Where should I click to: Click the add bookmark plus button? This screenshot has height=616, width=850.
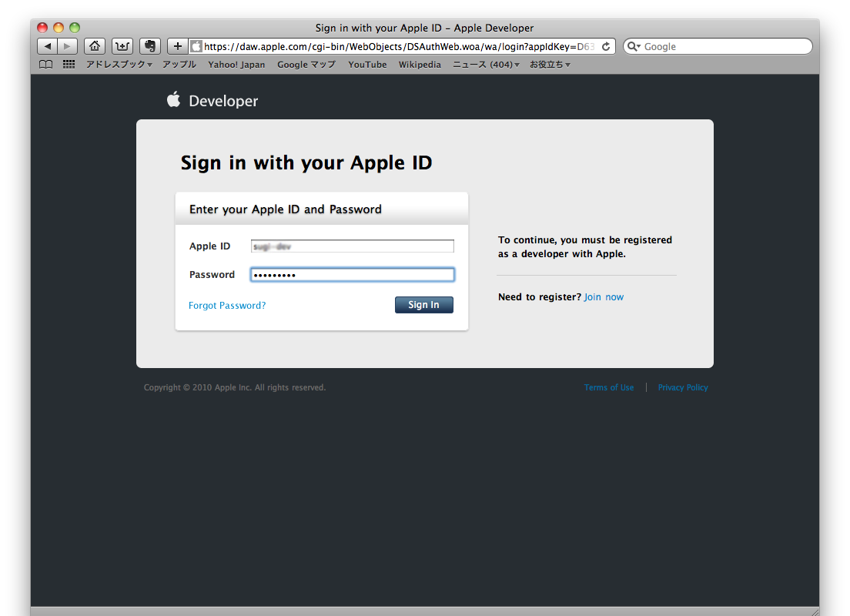178,46
